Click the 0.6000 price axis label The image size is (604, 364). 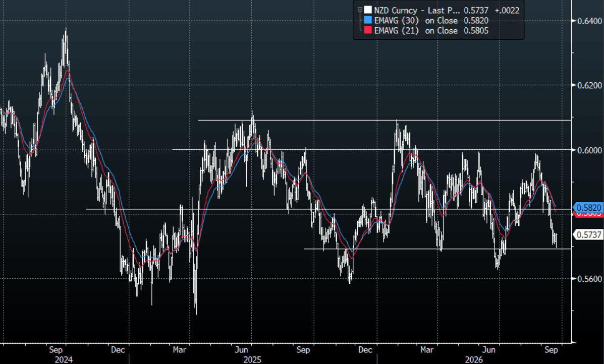pos(590,150)
